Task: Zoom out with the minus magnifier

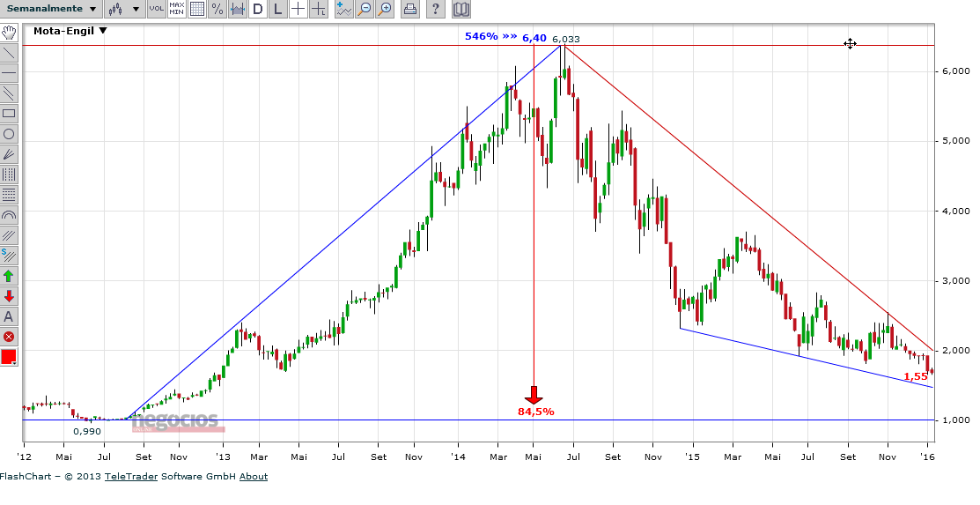Action: (x=365, y=9)
